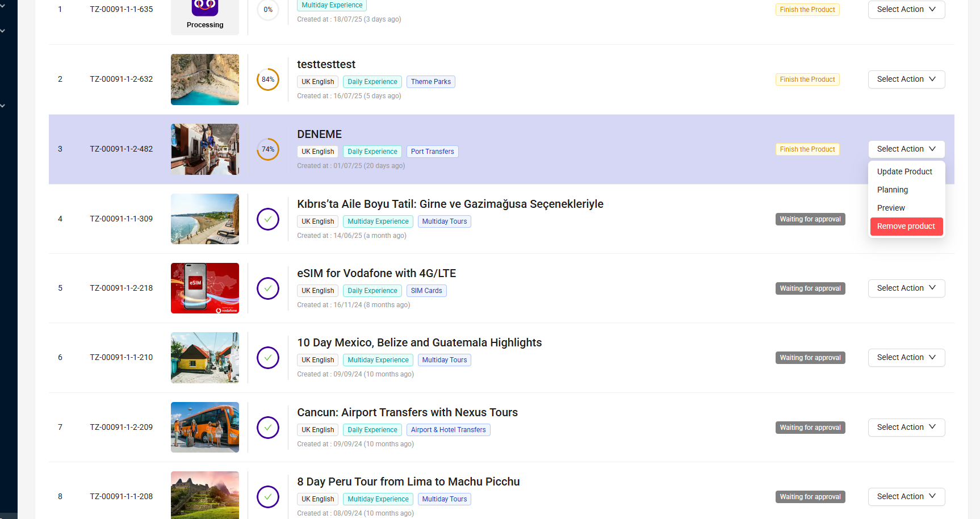Click Finish the Product for DENEME
The image size is (980, 519).
coord(807,149)
